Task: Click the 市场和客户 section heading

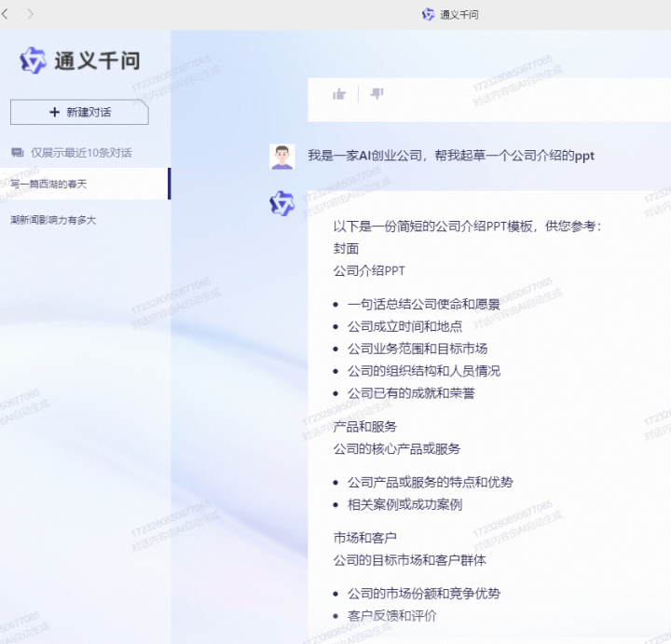Action: (364, 538)
